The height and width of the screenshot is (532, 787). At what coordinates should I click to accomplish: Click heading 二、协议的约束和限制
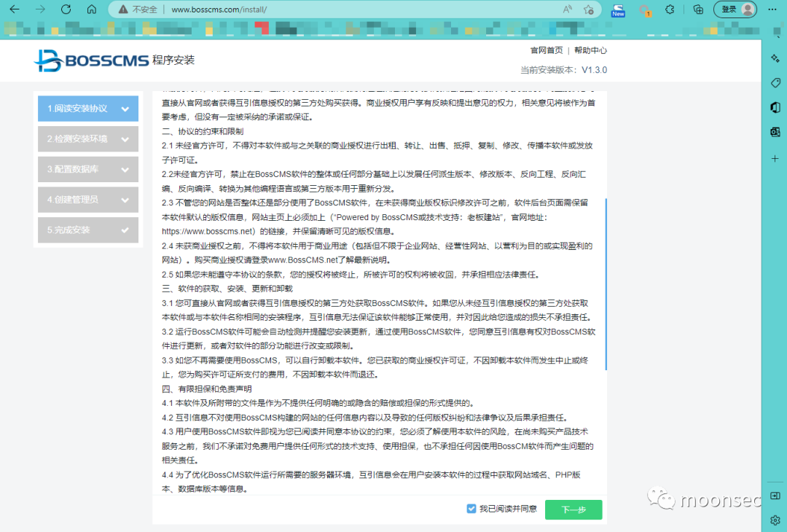point(203,131)
